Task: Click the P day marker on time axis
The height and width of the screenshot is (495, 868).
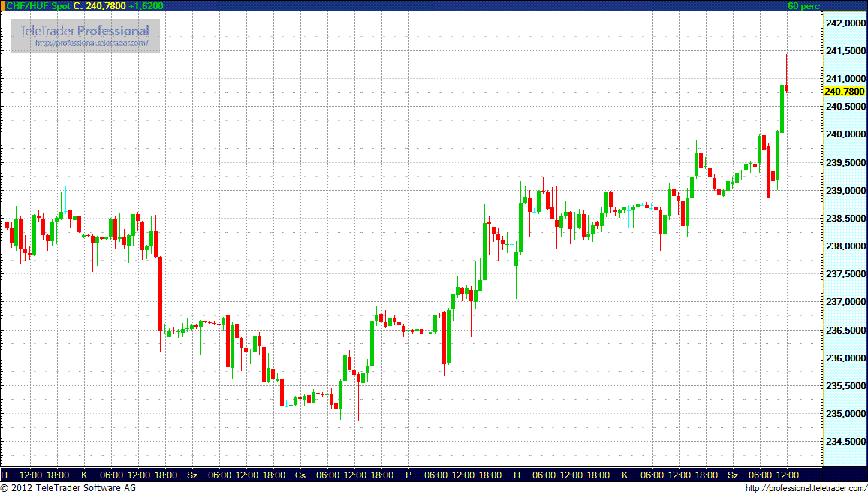Action: click(x=408, y=475)
